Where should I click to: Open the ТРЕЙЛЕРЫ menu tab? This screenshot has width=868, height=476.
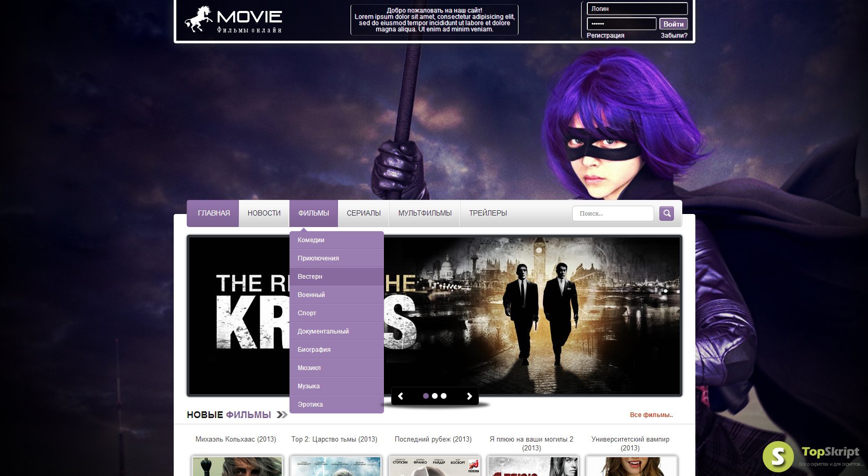[488, 213]
